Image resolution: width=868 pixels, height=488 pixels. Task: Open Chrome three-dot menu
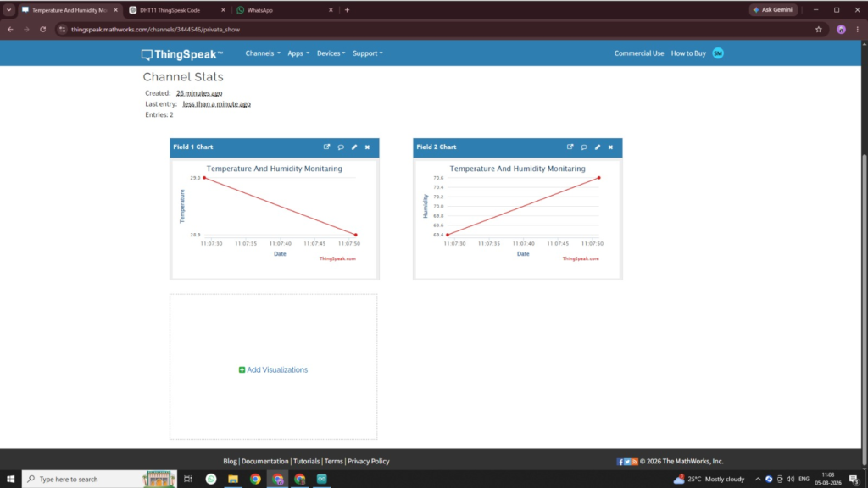(858, 30)
